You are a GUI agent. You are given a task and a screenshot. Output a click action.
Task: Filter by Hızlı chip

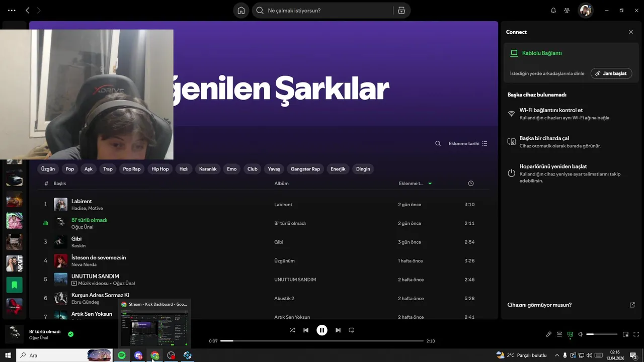point(184,169)
